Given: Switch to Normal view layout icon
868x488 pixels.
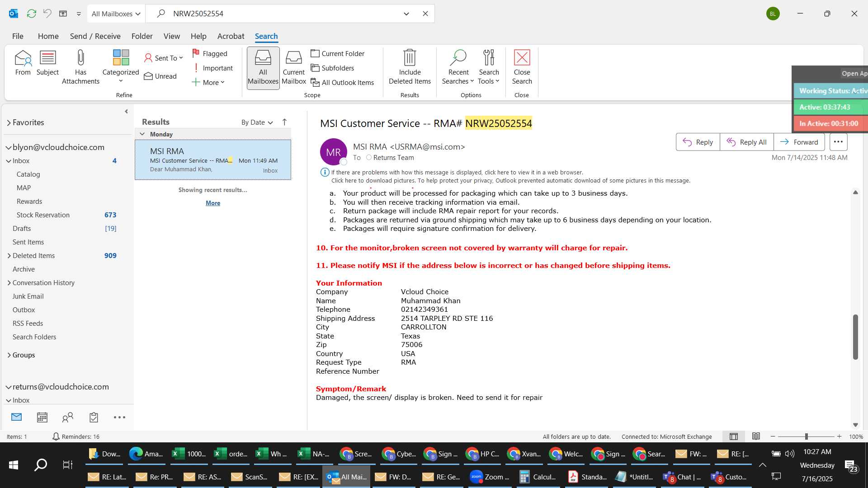Looking at the screenshot, I should click(x=734, y=436).
